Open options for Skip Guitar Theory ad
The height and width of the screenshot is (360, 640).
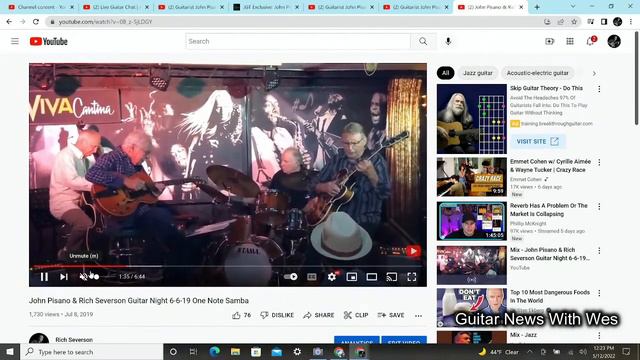[599, 89]
